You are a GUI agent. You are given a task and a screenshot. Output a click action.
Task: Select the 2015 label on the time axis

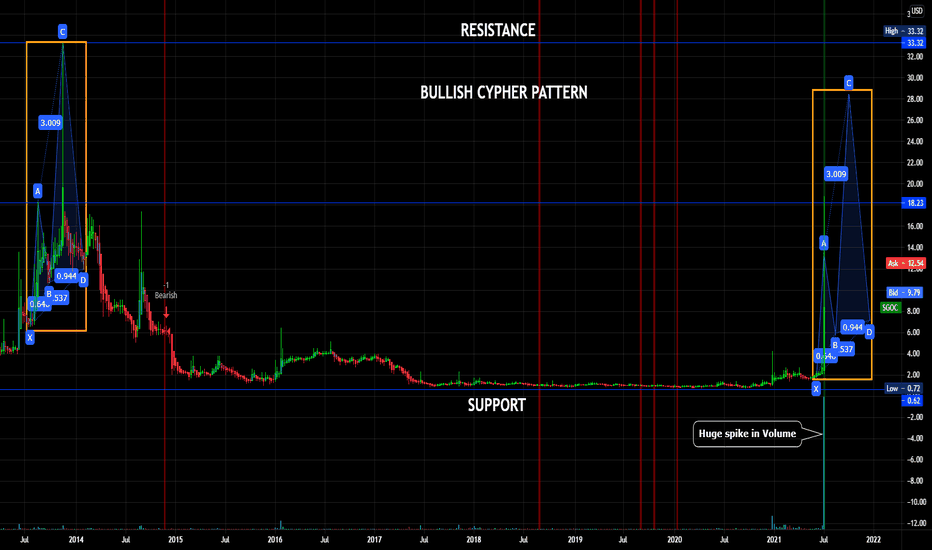[175, 540]
